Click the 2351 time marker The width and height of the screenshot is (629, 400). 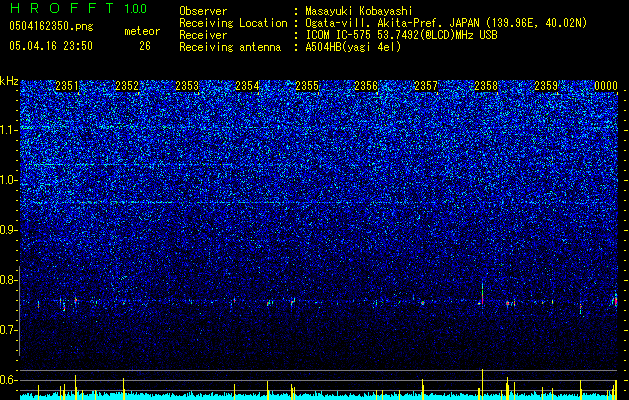pos(67,86)
